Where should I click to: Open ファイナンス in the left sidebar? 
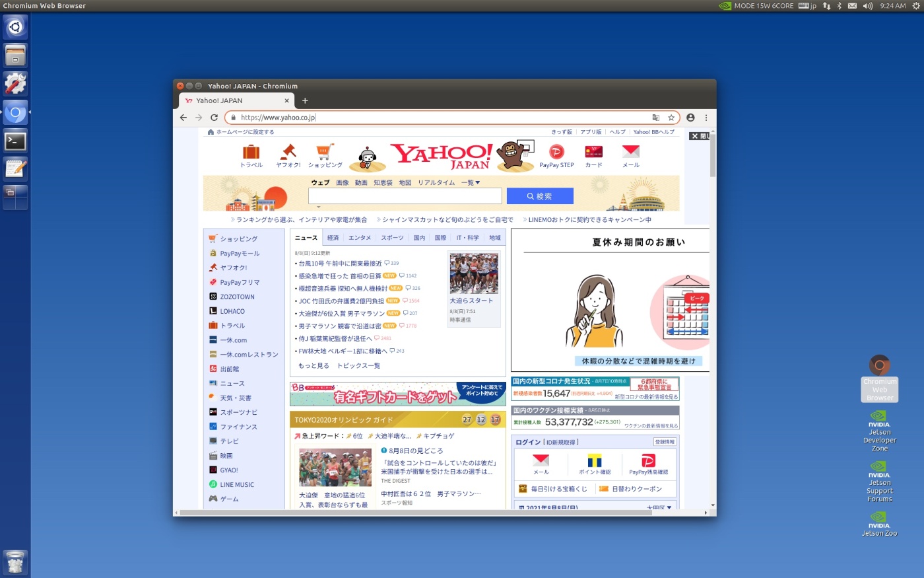click(x=238, y=427)
